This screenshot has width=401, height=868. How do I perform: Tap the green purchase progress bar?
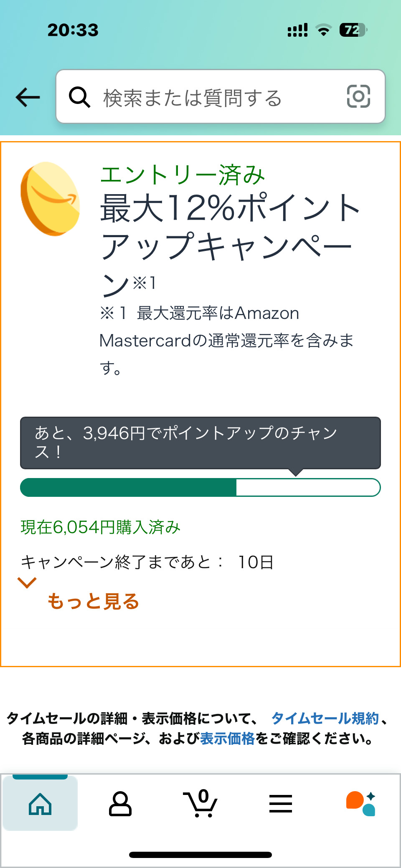click(x=200, y=487)
